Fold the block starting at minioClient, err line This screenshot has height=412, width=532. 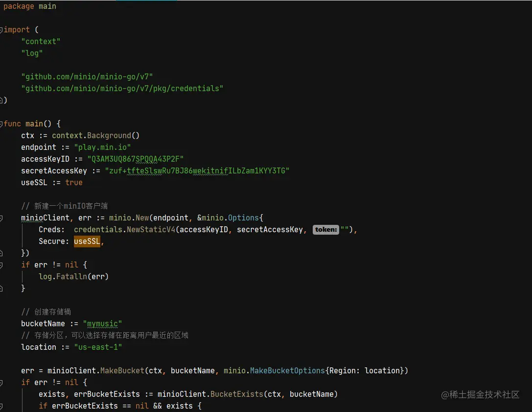[1, 218]
